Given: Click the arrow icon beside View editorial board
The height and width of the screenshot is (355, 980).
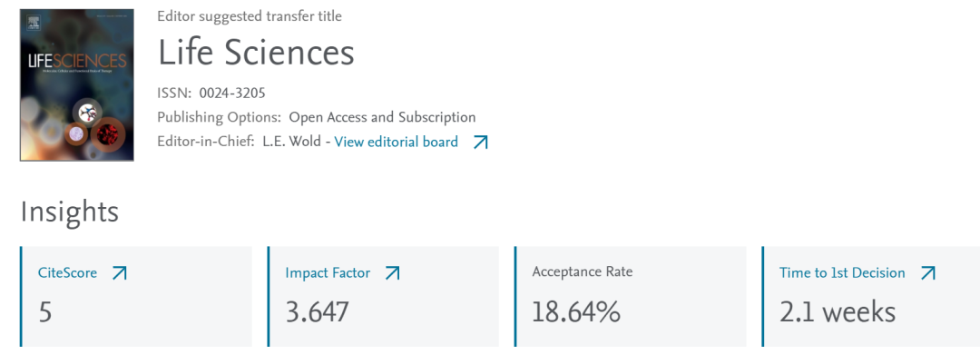Looking at the screenshot, I should (x=480, y=143).
